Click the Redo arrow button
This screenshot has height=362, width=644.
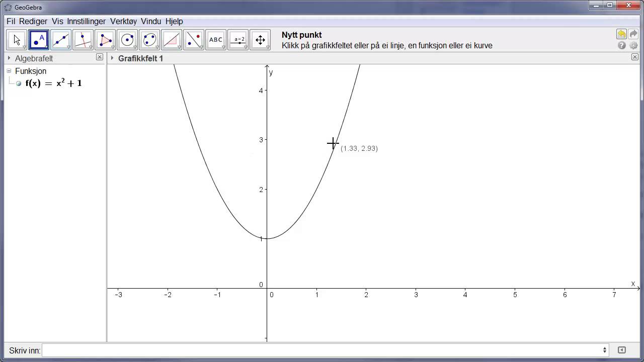pyautogui.click(x=633, y=34)
